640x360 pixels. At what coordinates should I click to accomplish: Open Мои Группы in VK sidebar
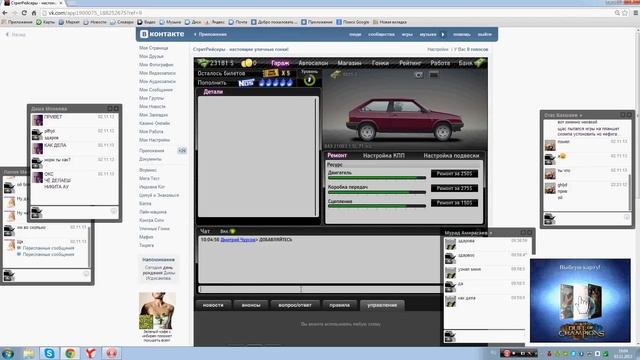click(x=151, y=98)
